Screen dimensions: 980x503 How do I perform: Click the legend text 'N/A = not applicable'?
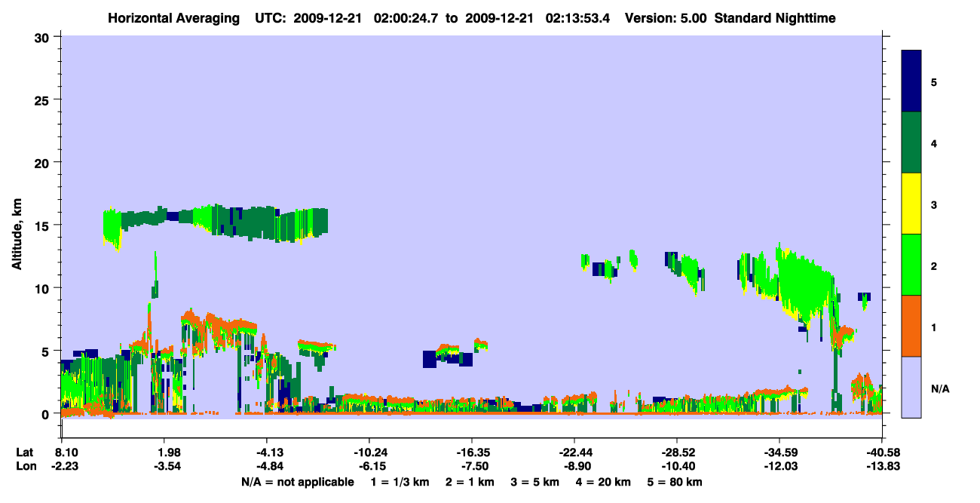click(x=297, y=482)
